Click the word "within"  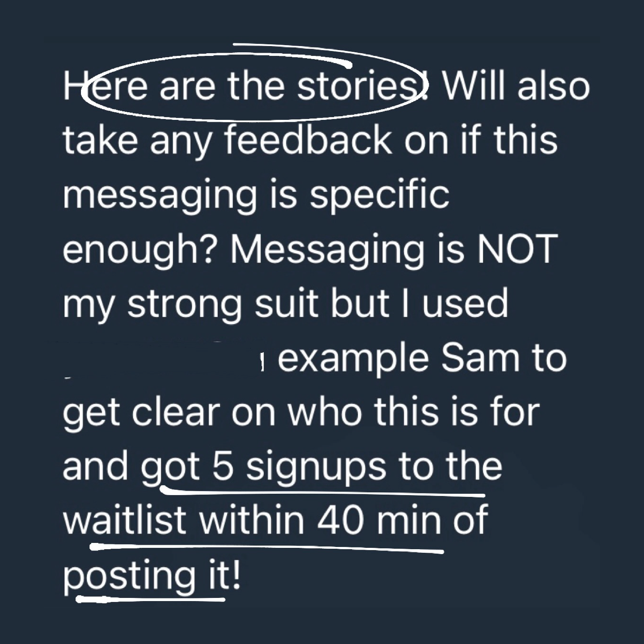tap(253, 521)
